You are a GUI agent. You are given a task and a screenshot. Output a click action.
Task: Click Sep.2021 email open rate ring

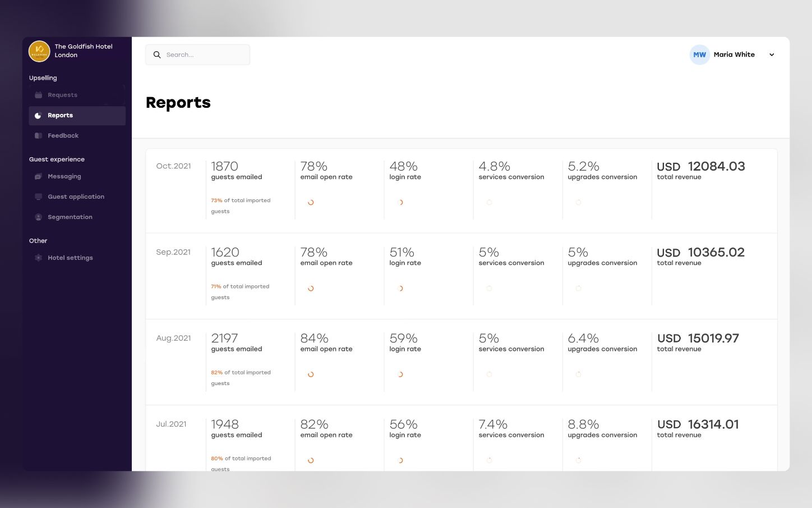[311, 289]
